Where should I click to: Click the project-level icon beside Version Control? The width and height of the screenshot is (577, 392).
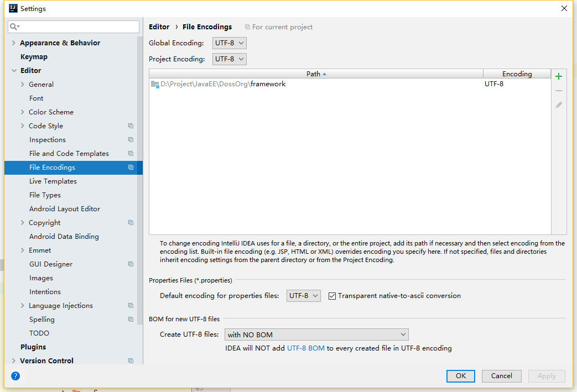131,360
